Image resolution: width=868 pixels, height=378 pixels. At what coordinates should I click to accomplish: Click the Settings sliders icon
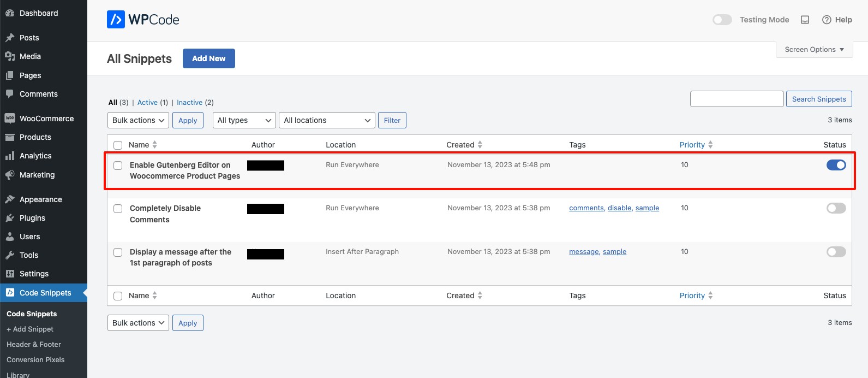(10, 274)
